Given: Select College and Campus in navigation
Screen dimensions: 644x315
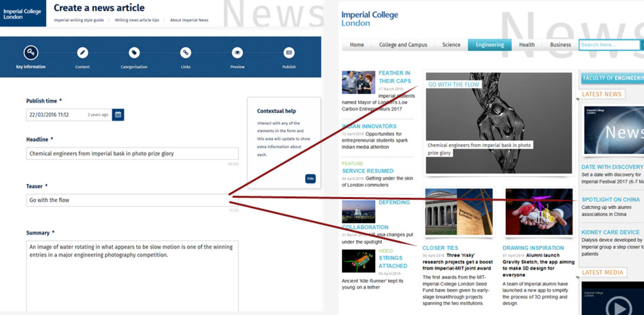Looking at the screenshot, I should pyautogui.click(x=403, y=45).
